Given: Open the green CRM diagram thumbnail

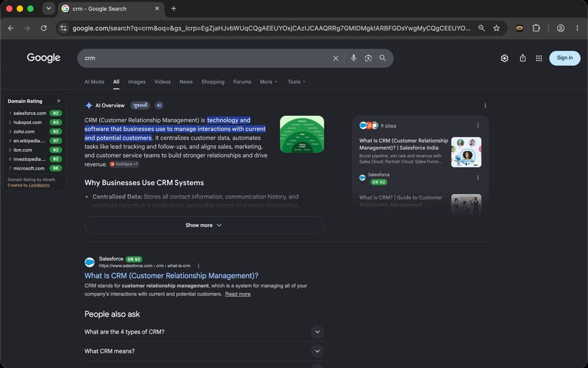Looking at the screenshot, I should (302, 134).
